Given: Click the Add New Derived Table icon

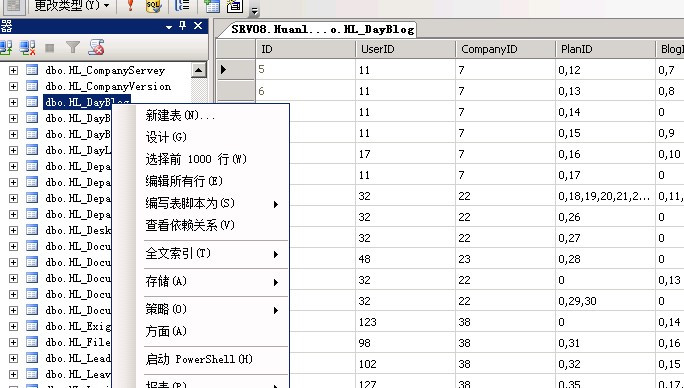Looking at the screenshot, I should point(235,6).
